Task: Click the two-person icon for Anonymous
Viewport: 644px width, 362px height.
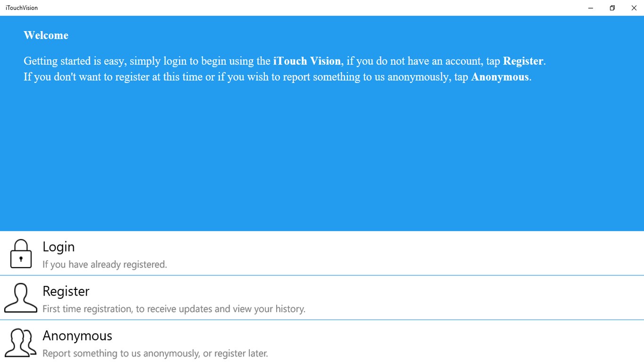Action: pos(21,342)
